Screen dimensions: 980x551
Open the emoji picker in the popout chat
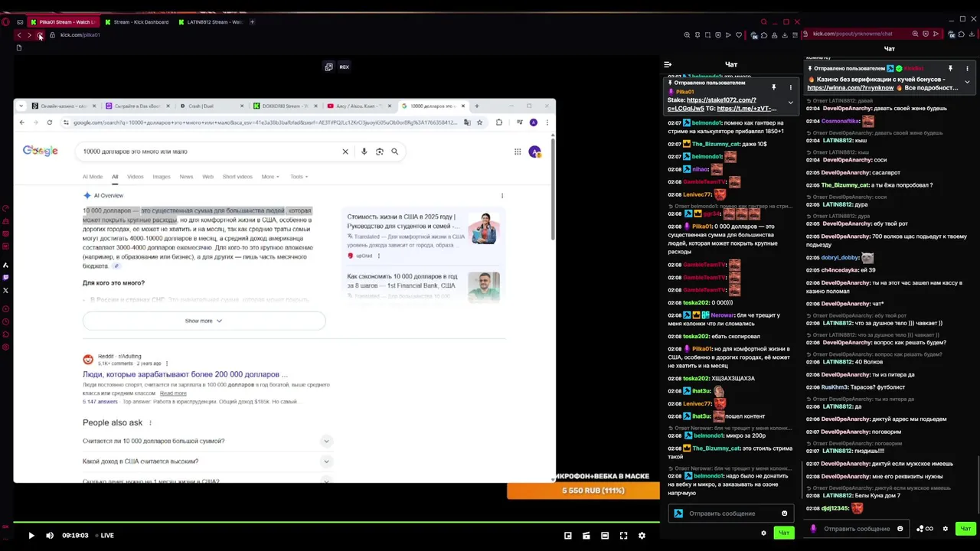click(x=900, y=529)
